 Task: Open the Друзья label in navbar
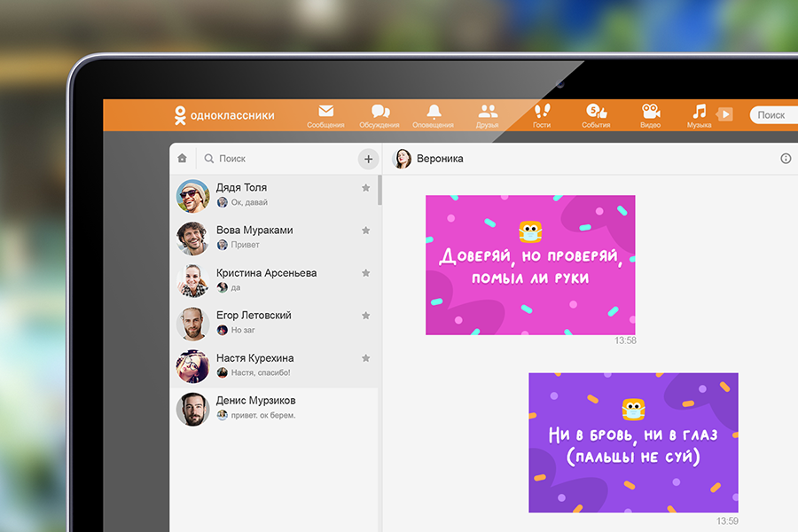pyautogui.click(x=487, y=125)
